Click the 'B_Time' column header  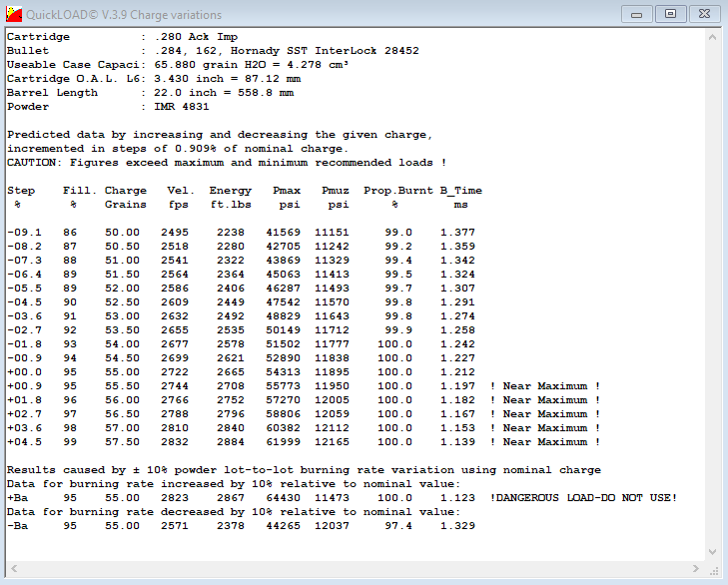click(461, 191)
